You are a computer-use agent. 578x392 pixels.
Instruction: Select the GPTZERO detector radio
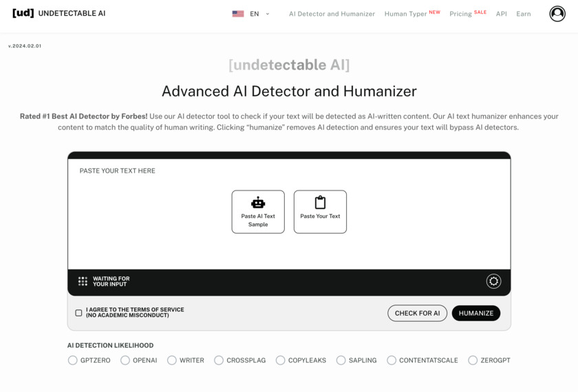click(73, 360)
